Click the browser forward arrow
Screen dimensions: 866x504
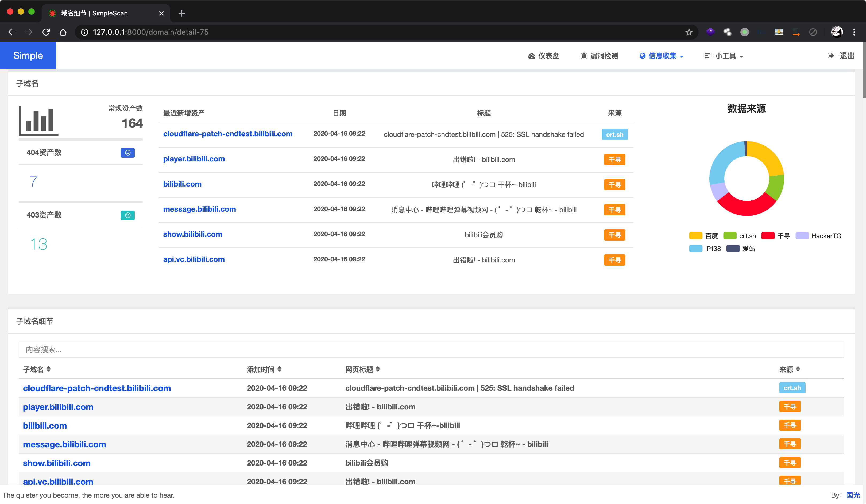(x=29, y=32)
